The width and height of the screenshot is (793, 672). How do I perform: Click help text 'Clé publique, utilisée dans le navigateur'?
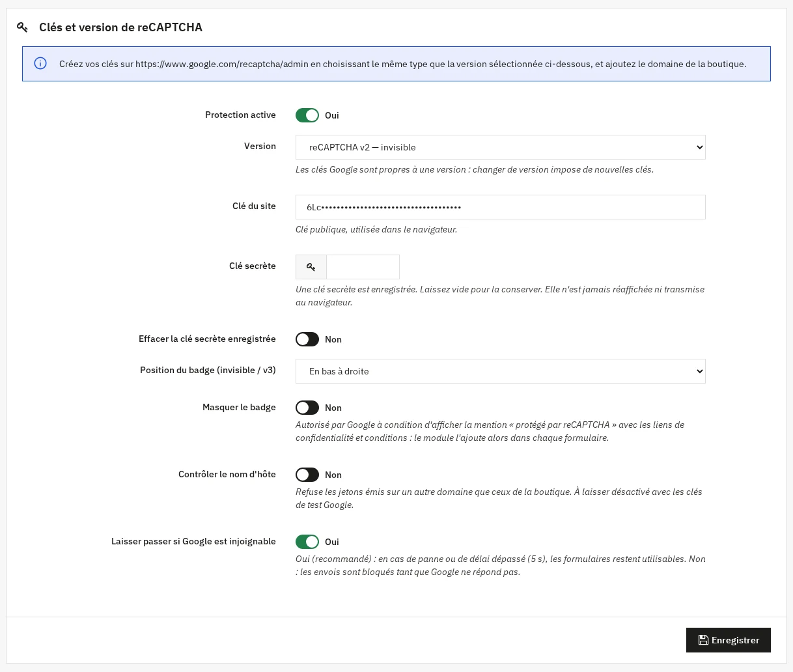[376, 229]
